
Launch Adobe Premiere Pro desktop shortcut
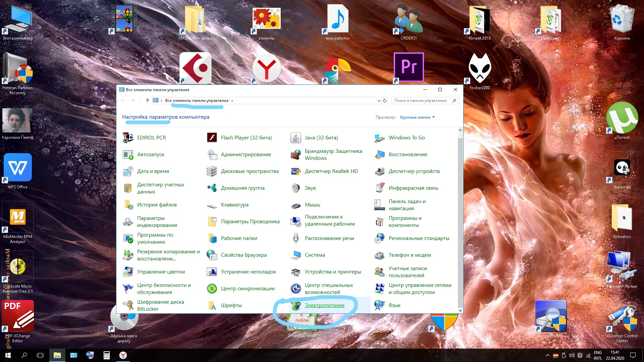click(409, 67)
